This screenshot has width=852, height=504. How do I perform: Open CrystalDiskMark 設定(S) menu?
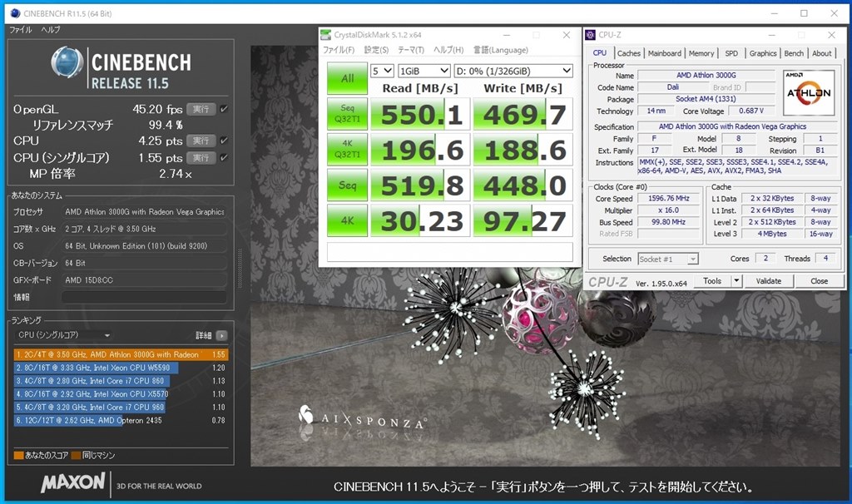(x=376, y=50)
